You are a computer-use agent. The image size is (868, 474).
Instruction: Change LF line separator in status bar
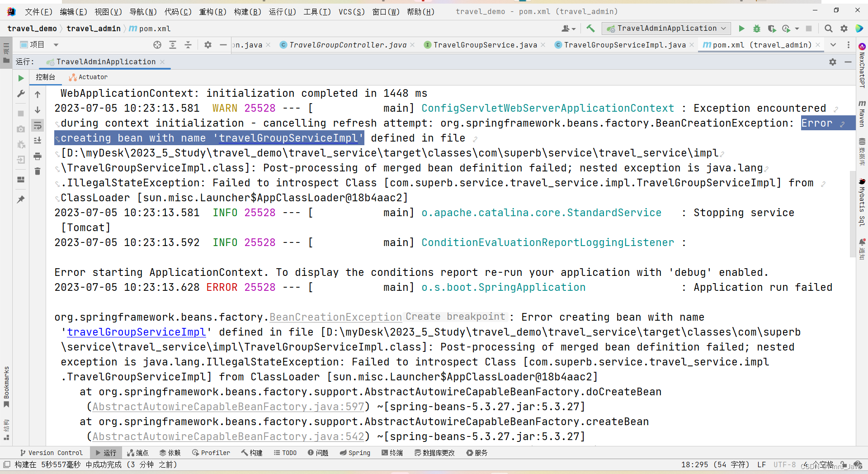click(x=762, y=465)
